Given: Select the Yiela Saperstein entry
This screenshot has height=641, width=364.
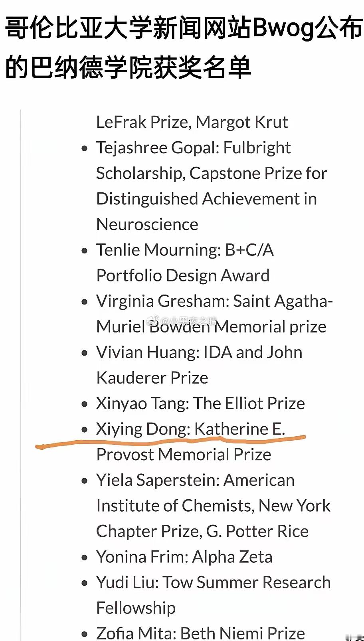Looking at the screenshot, I should [x=213, y=506].
